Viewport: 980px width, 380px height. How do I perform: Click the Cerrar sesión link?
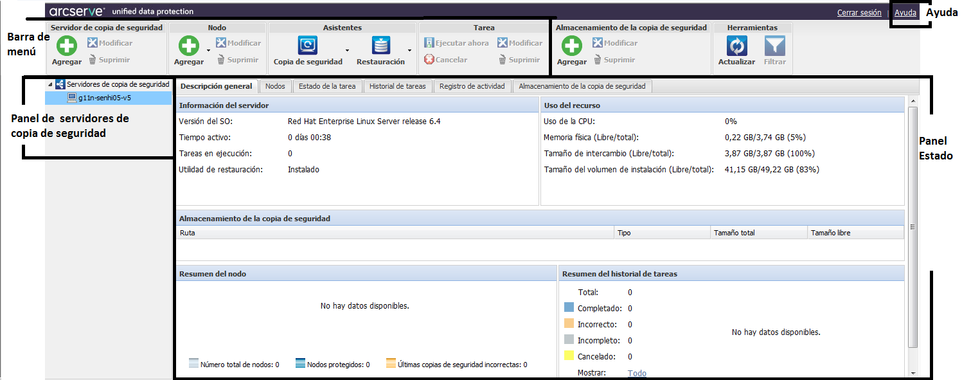(859, 13)
